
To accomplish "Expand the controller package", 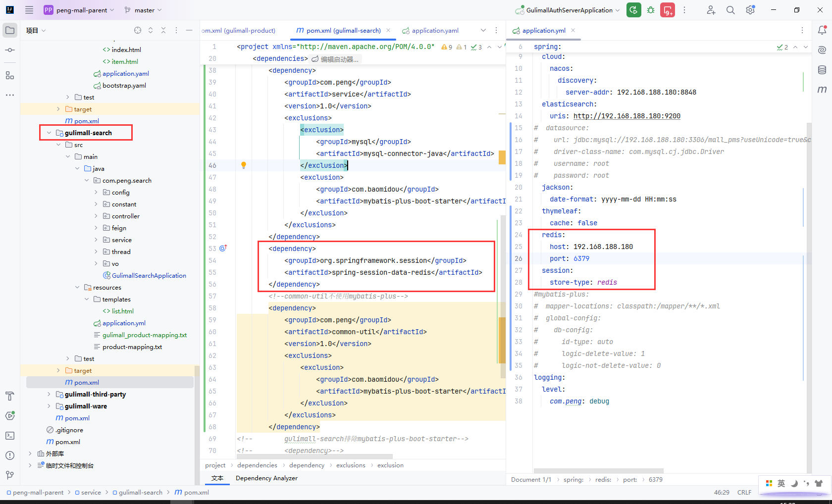I will (x=96, y=216).
